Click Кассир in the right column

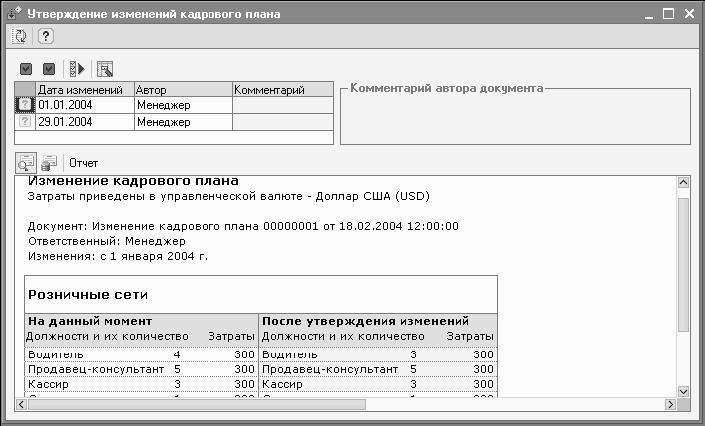[282, 384]
